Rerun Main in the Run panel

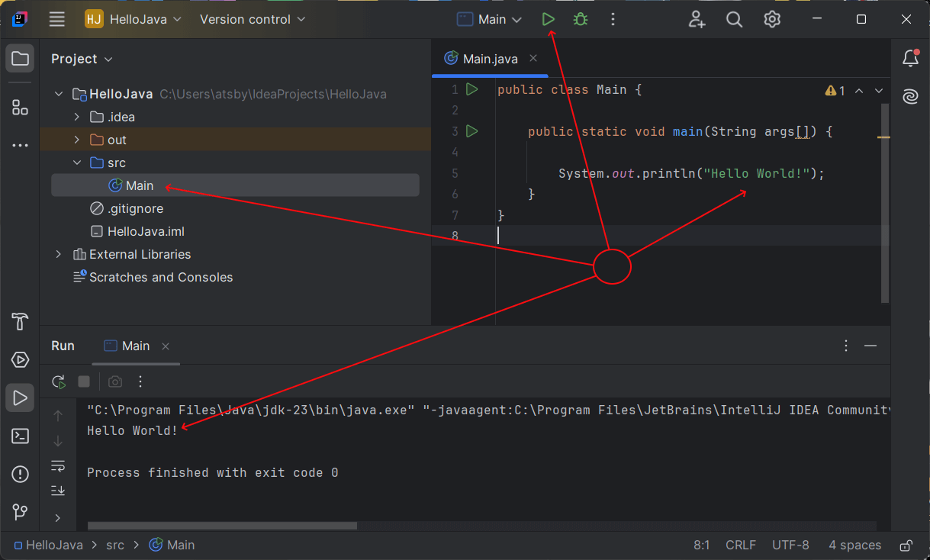[x=58, y=381]
